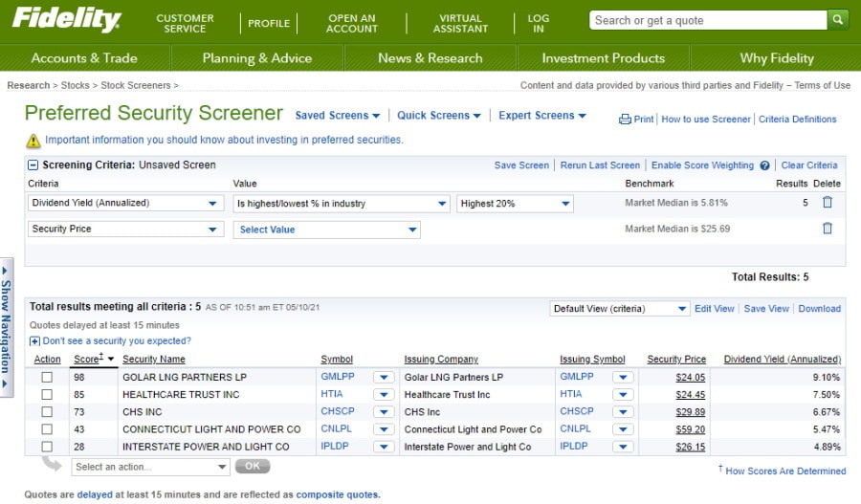Open the CHSCP issuing symbol dropdown arrow
The width and height of the screenshot is (861, 504).
coord(623,412)
